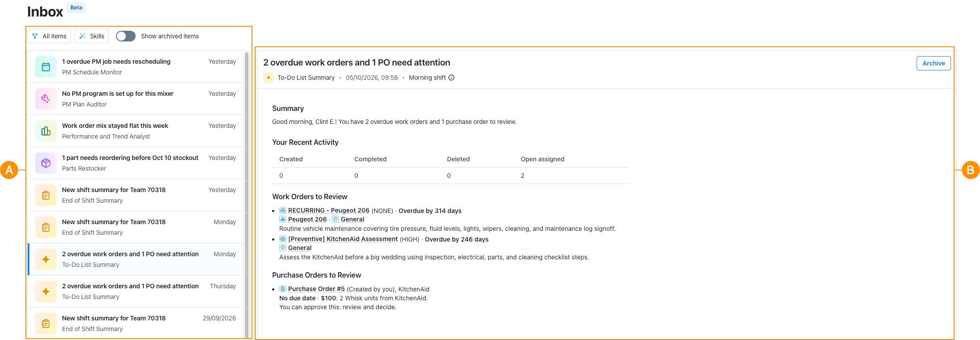Click the wrench icon for PM Plan Auditor
Viewport: 980px width, 340px height.
46,99
